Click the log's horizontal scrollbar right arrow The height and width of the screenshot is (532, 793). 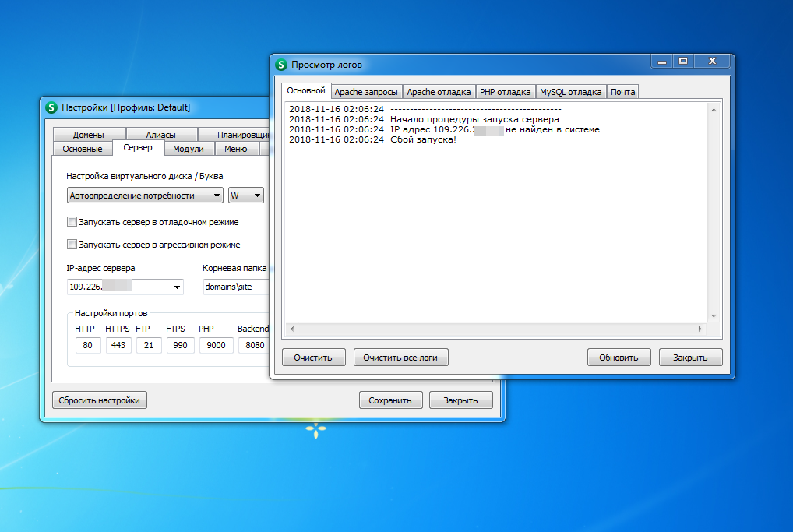[700, 329]
